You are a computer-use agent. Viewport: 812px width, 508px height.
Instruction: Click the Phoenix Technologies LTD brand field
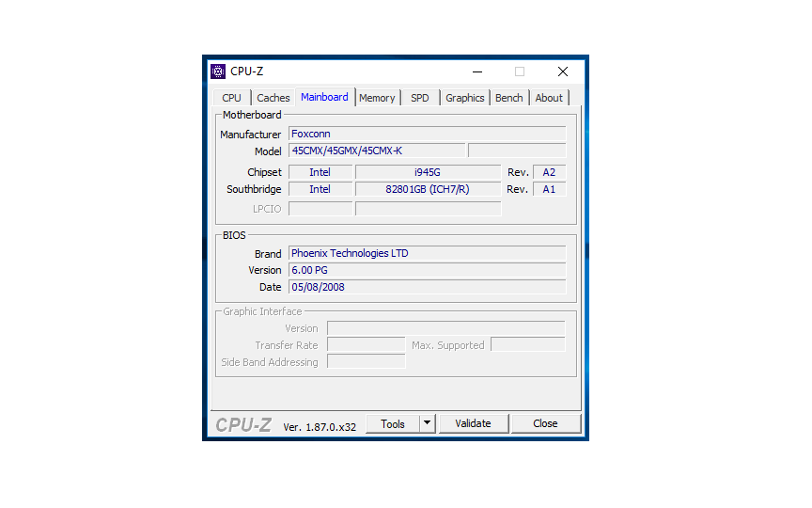(x=428, y=253)
